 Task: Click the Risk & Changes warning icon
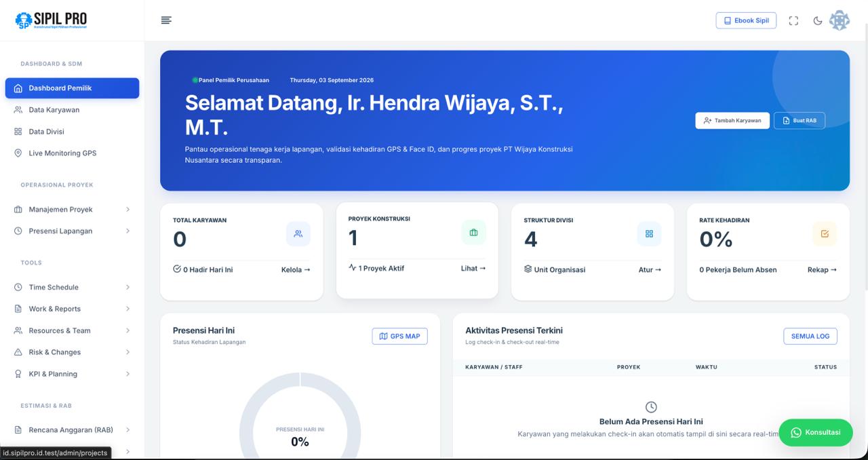point(18,353)
